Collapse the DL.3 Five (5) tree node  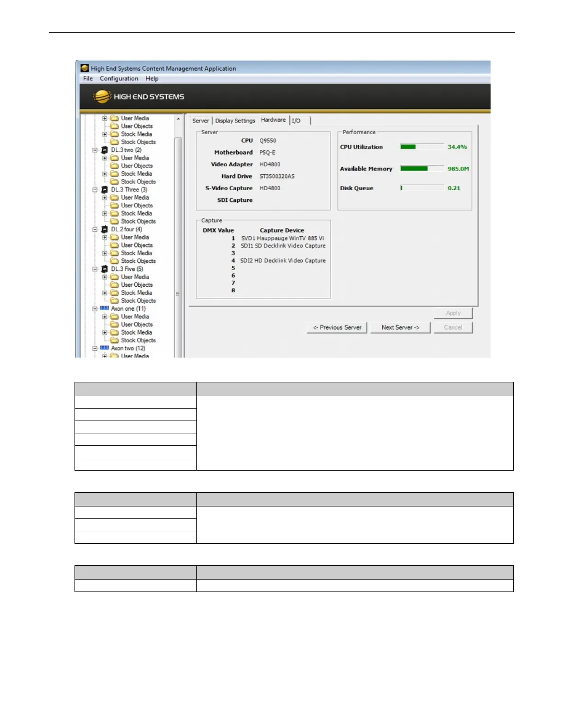tap(95, 269)
